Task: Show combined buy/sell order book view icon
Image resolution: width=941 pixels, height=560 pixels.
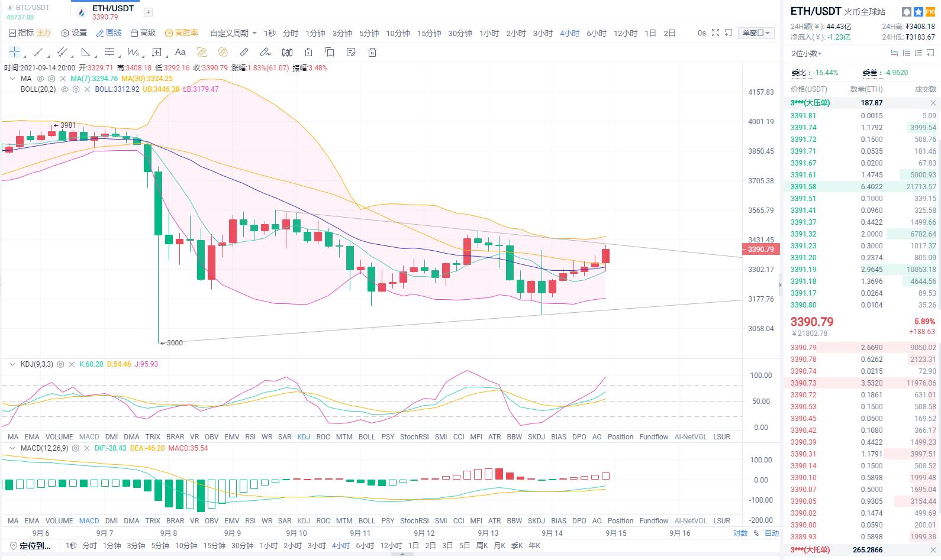Action: (x=894, y=53)
